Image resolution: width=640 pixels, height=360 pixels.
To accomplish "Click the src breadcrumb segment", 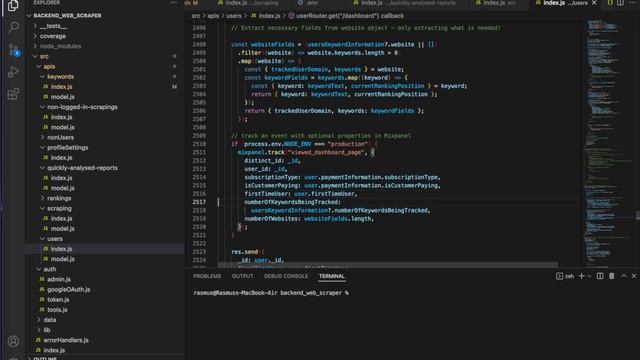I will (x=196, y=16).
